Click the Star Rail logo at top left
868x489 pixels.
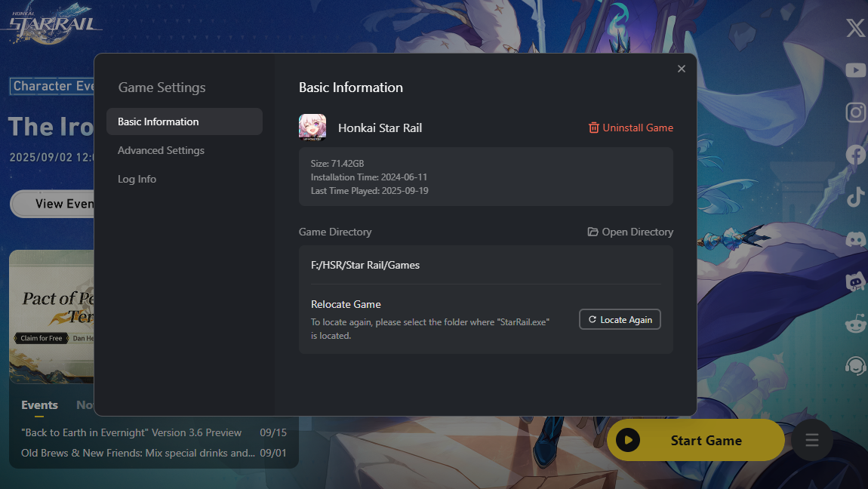pyautogui.click(x=54, y=23)
